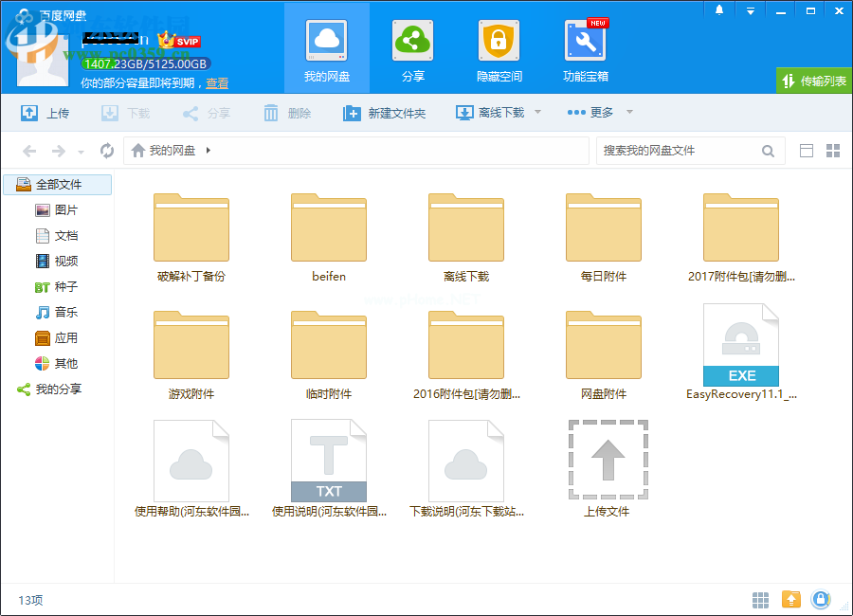This screenshot has height=616, width=853.
Task: Expand the 我的网盘 path arrow
Action: coord(209,150)
